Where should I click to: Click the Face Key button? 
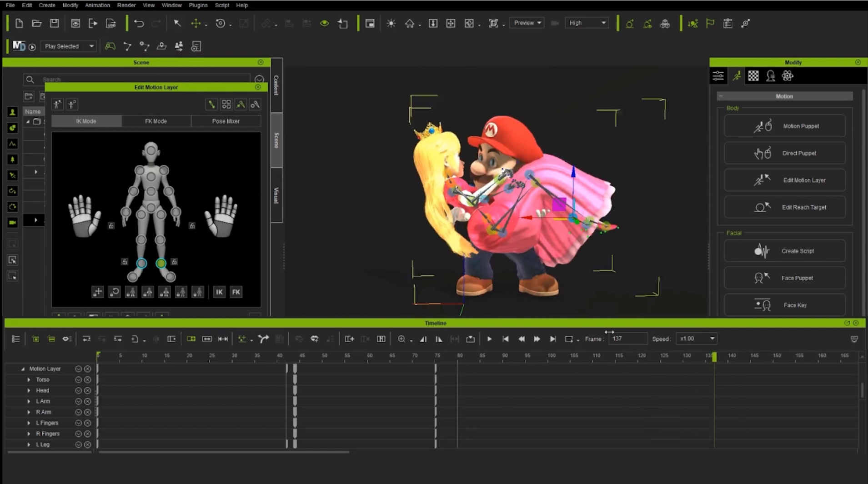(785, 305)
